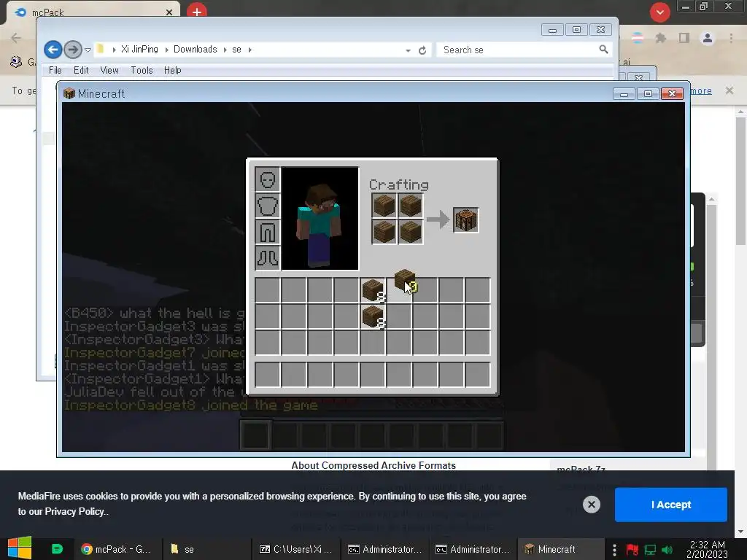Click the chestplate armor slot

(x=268, y=206)
